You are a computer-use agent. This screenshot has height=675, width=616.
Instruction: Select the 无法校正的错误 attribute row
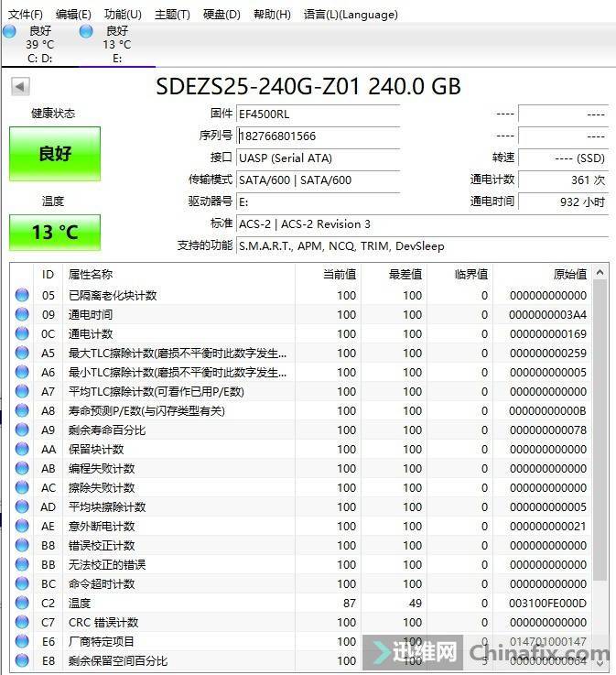click(301, 564)
